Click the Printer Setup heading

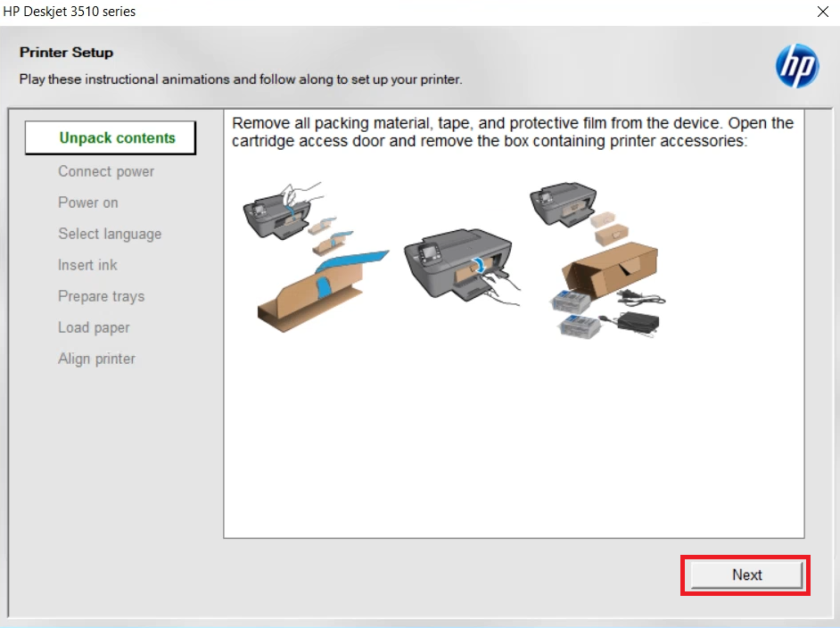pyautogui.click(x=66, y=53)
